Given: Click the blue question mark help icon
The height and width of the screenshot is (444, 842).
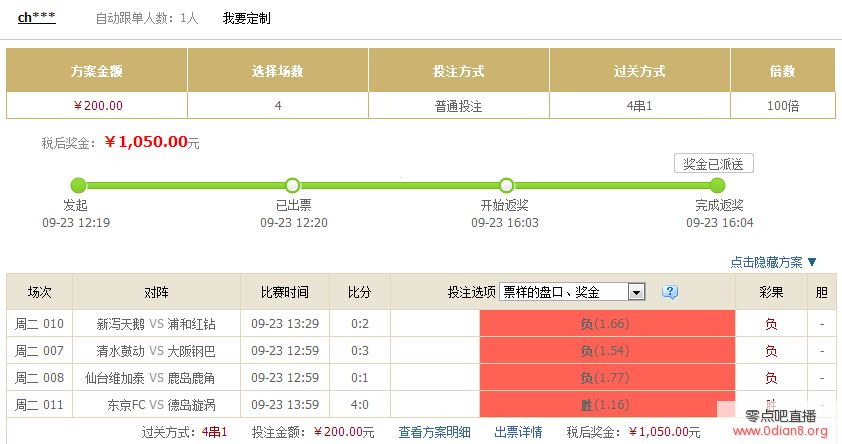Looking at the screenshot, I should pos(670,292).
